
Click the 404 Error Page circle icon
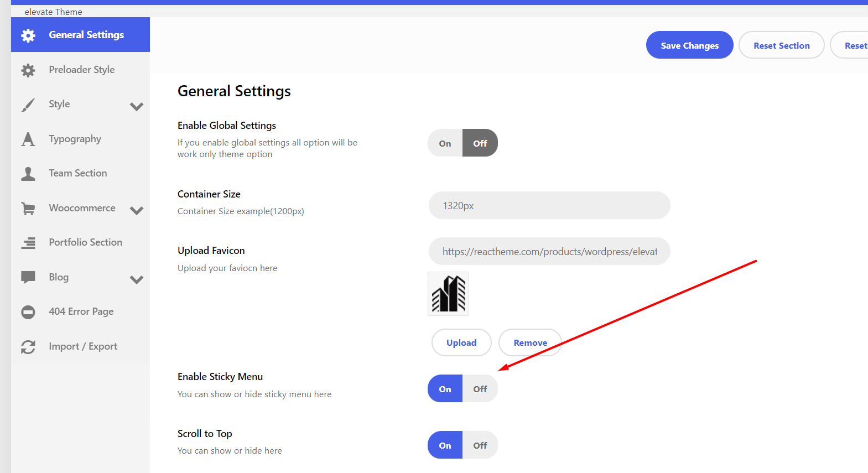(x=28, y=312)
